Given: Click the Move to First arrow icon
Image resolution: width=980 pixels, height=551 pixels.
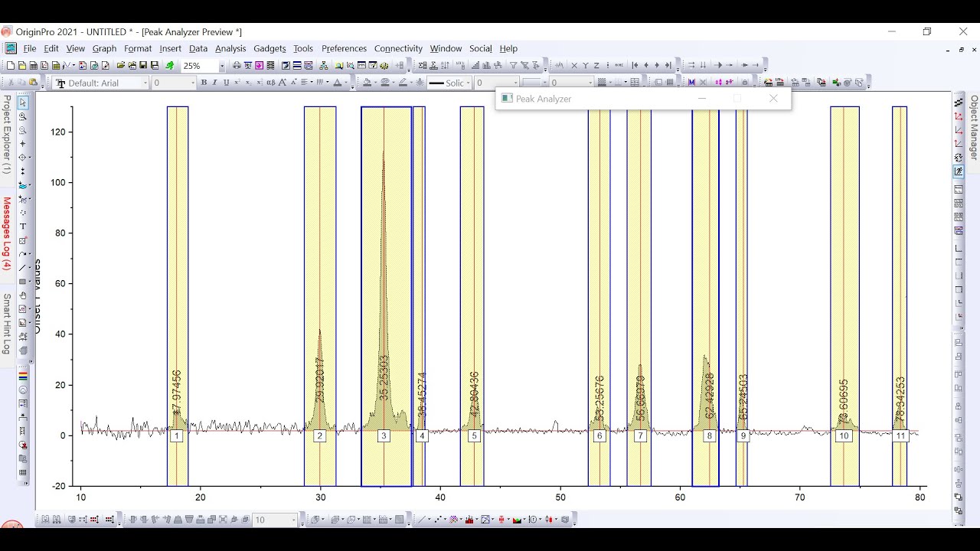Looking at the screenshot, I should tap(635, 66).
